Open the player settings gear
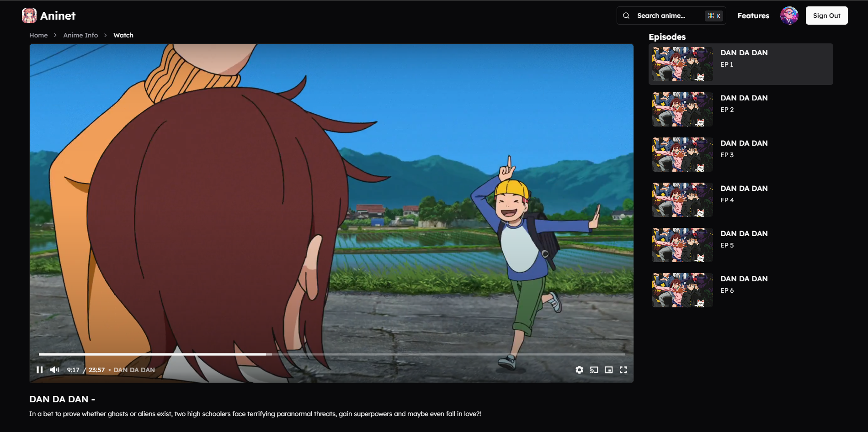The image size is (868, 432). point(579,370)
